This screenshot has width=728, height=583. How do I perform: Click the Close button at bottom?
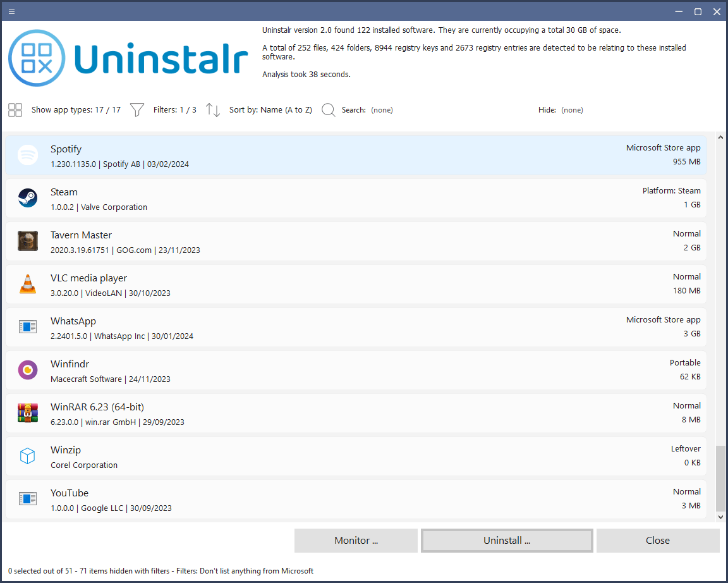point(657,541)
